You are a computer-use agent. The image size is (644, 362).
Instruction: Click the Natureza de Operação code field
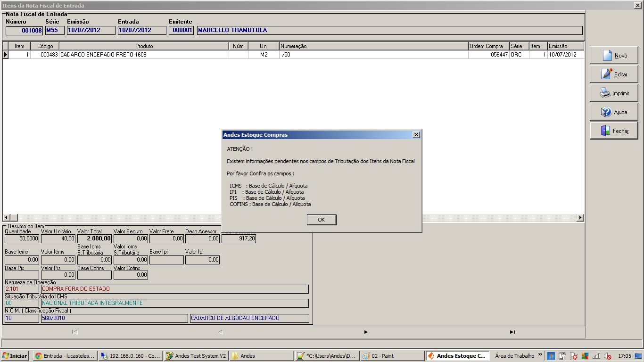click(x=22, y=289)
